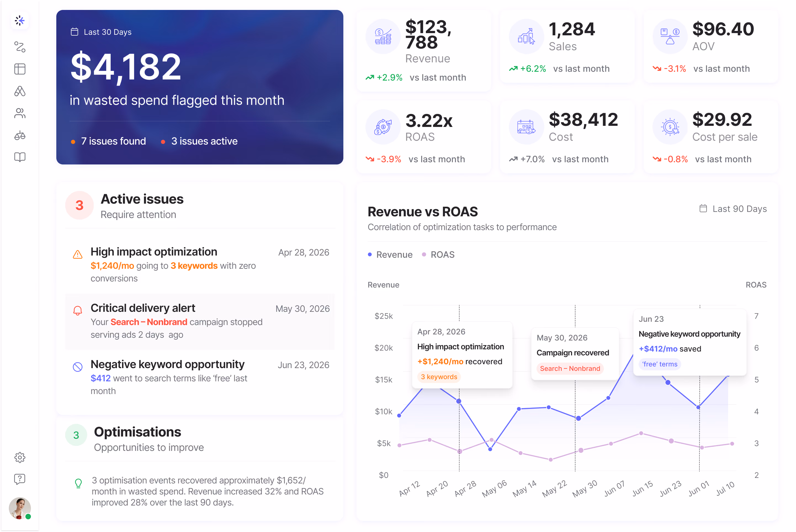Click the 'Jun 23, 2026' issue date
The image size is (796, 532).
point(304,365)
